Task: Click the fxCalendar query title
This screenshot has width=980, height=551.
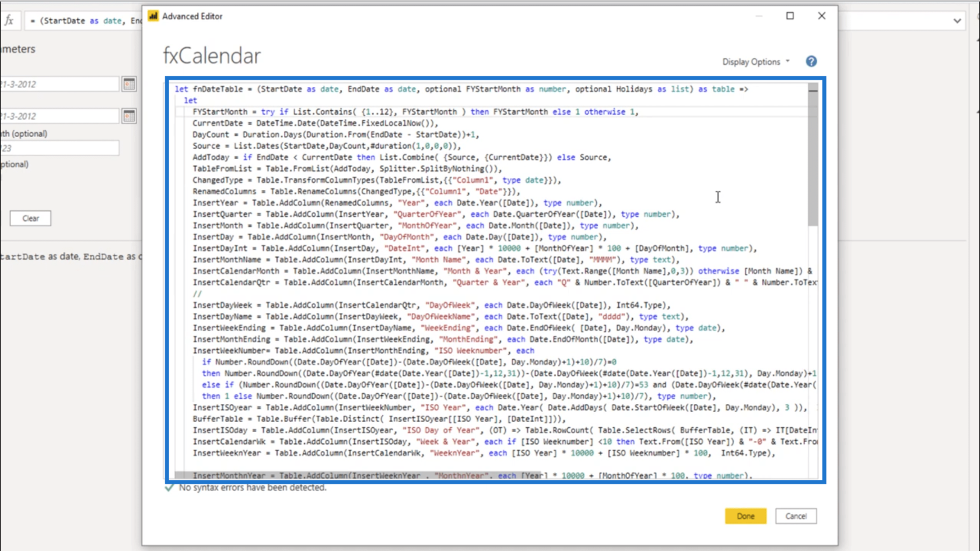Action: (x=212, y=56)
